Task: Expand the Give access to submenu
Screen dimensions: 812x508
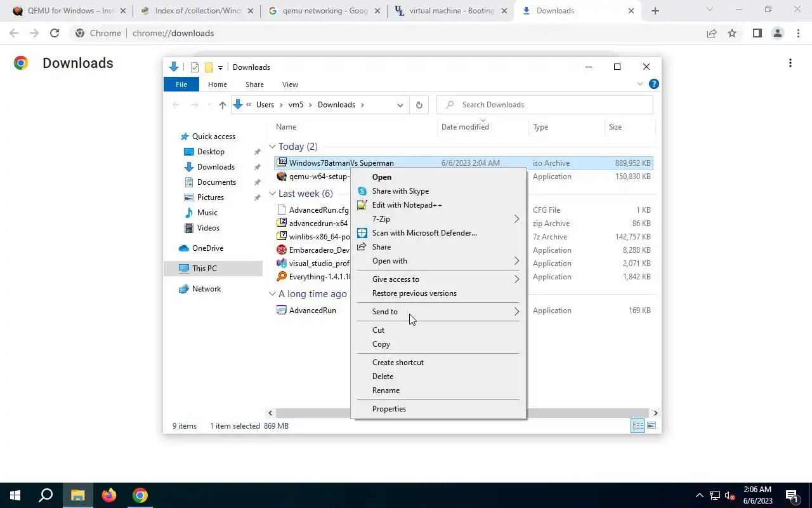Action: [438, 279]
